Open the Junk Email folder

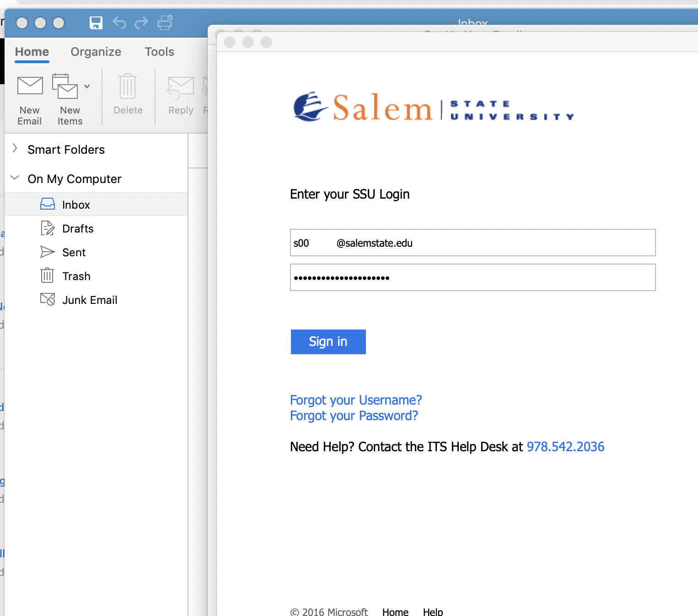pos(96,300)
